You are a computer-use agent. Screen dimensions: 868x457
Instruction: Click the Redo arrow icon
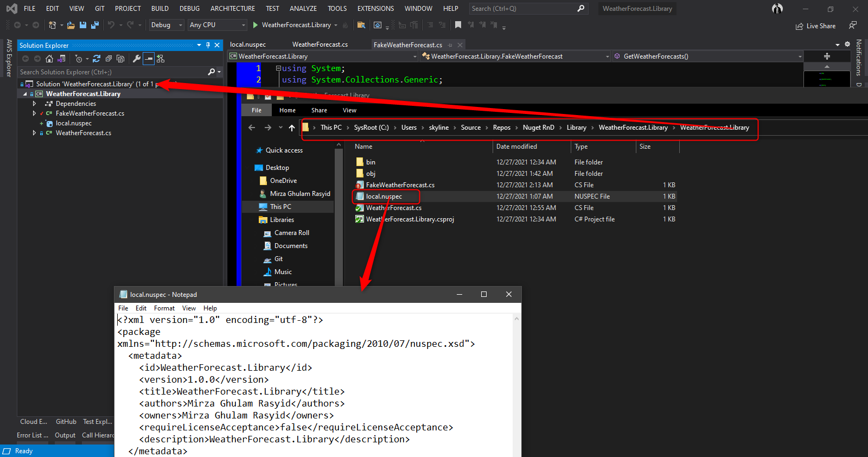pyautogui.click(x=130, y=25)
